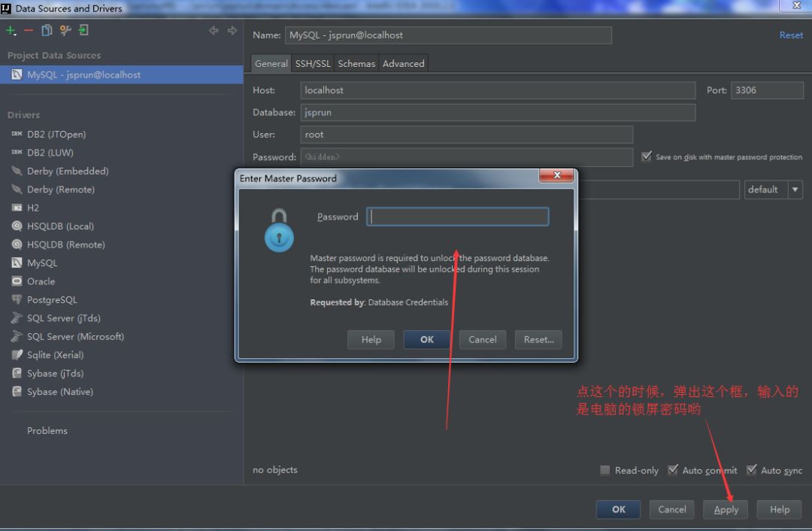The image size is (812, 531).
Task: Open the Advanced tab
Action: pos(404,64)
